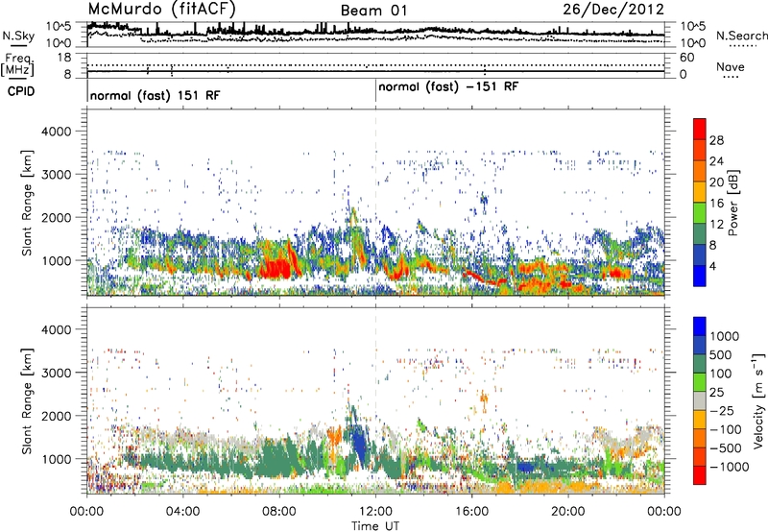Click the 'normal (fast) -151 RF' label
This screenshot has width=768, height=532.
pos(448,87)
